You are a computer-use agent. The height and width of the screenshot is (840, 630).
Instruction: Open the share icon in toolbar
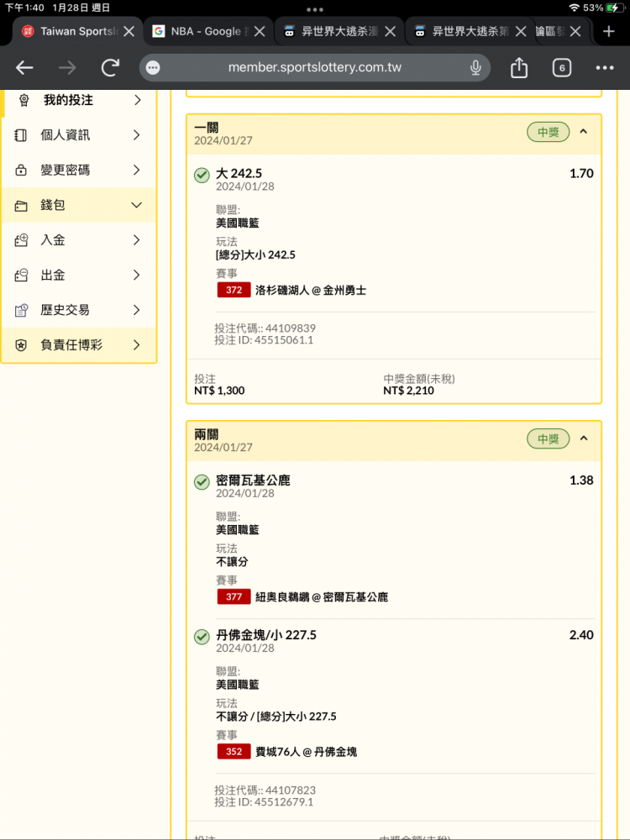pos(518,67)
